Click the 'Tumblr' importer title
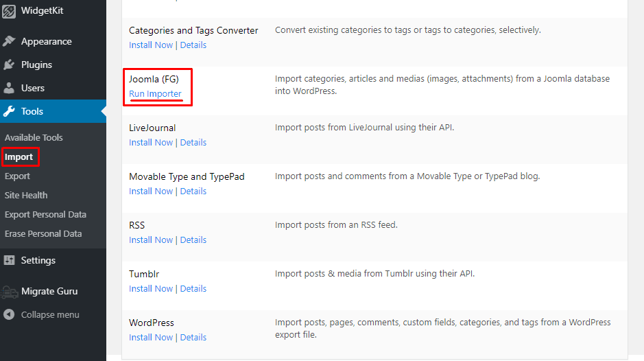The height and width of the screenshot is (361, 644). 144,274
